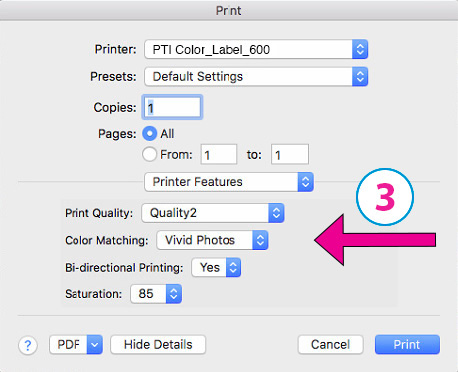This screenshot has width=458, height=372.
Task: Open the PTI Color_Label_600 printer menu
Action: click(256, 50)
